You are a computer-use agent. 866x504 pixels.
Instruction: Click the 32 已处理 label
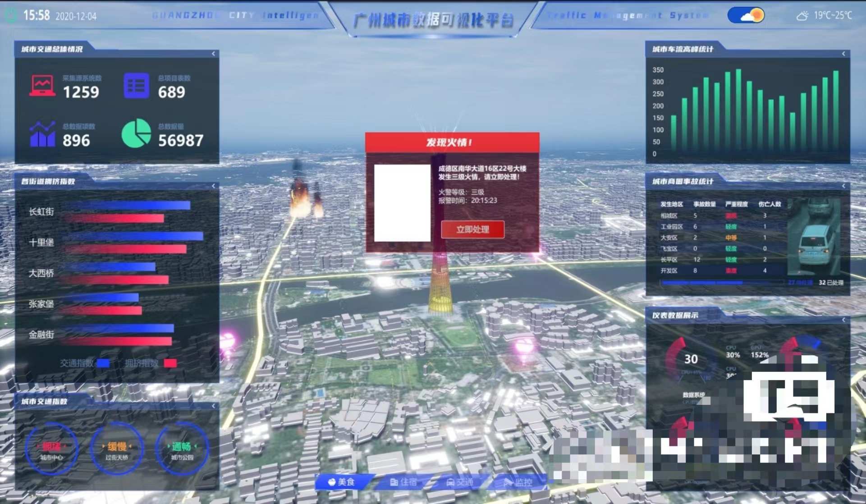point(831,283)
